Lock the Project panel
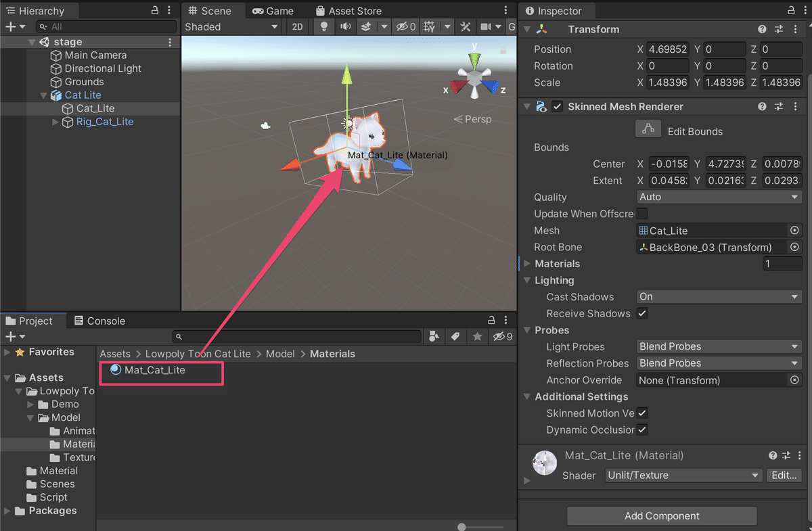Screen dimensions: 812x531 [492, 321]
